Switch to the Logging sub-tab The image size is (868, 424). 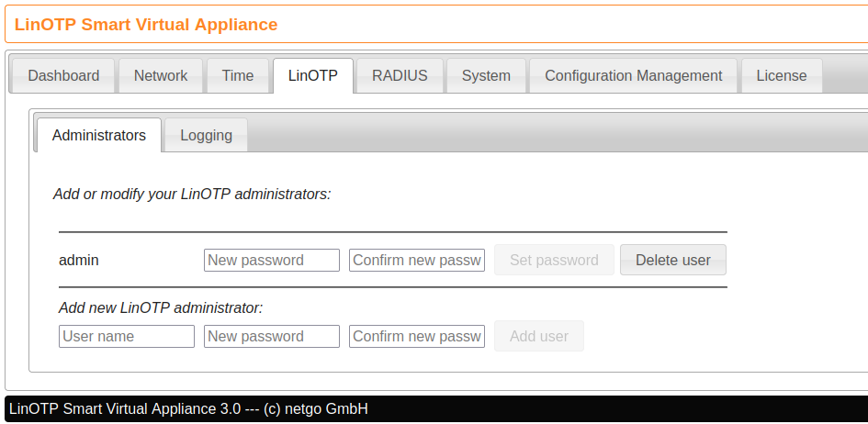point(206,136)
